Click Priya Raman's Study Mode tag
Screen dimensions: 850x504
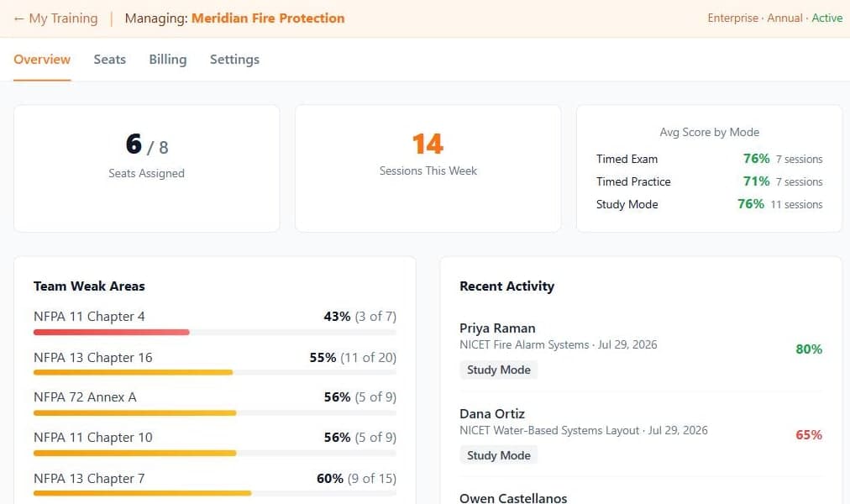499,370
